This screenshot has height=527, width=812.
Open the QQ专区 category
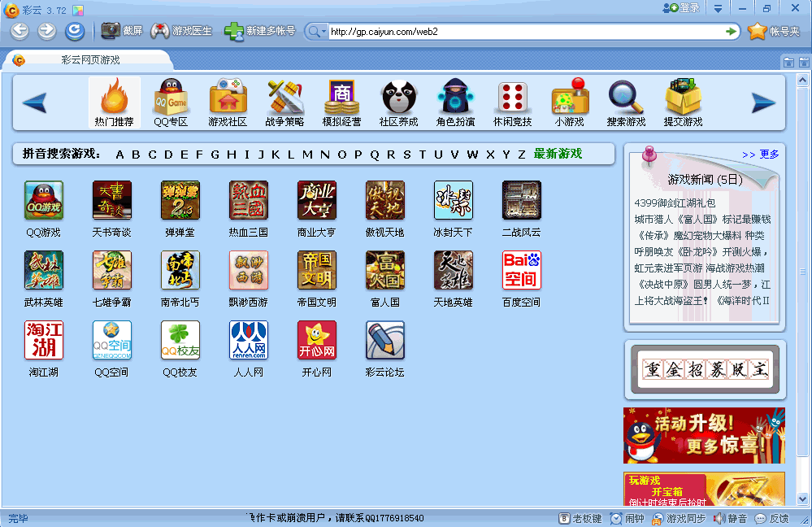171,102
